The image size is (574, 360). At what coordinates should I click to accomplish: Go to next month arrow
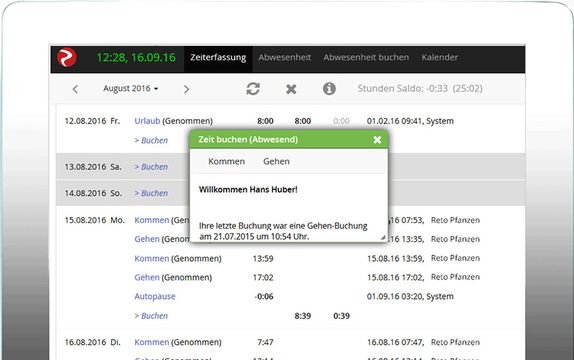click(x=186, y=89)
